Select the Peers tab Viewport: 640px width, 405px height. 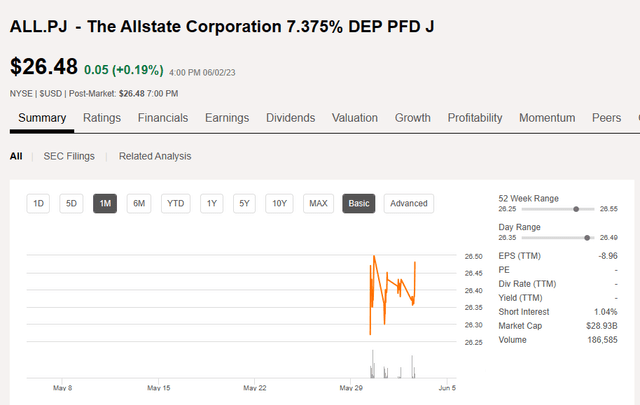[x=607, y=118]
